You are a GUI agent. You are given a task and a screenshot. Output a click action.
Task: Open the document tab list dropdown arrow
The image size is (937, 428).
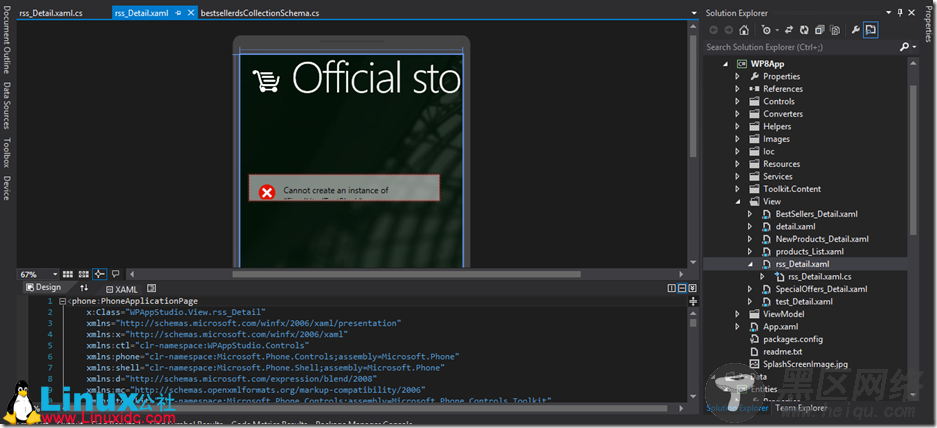tap(694, 13)
